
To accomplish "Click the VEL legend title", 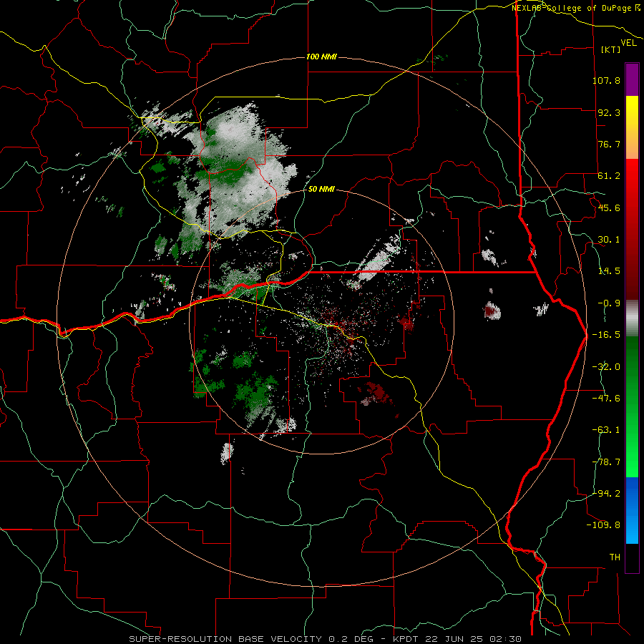I will click(x=628, y=43).
